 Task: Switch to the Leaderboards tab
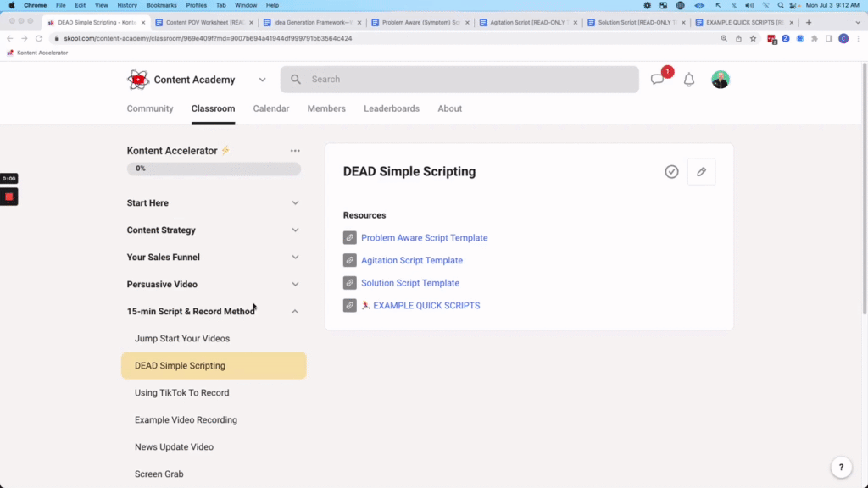pyautogui.click(x=392, y=108)
